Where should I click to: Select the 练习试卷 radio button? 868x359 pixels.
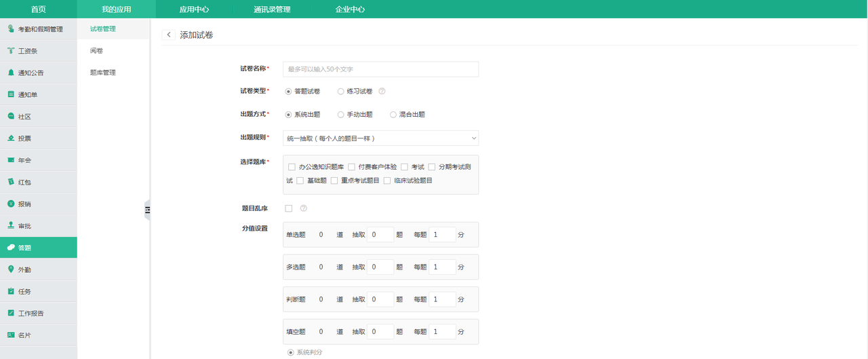340,91
